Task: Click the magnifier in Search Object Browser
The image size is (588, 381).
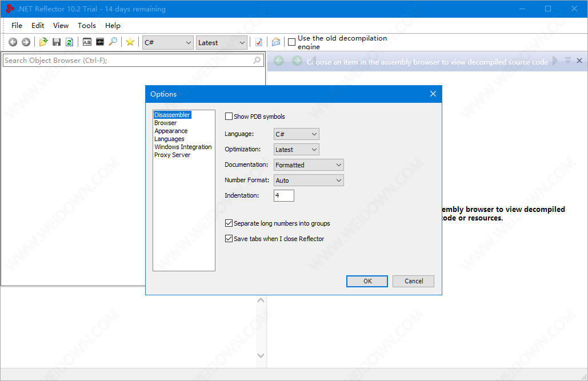Action: pyautogui.click(x=257, y=60)
